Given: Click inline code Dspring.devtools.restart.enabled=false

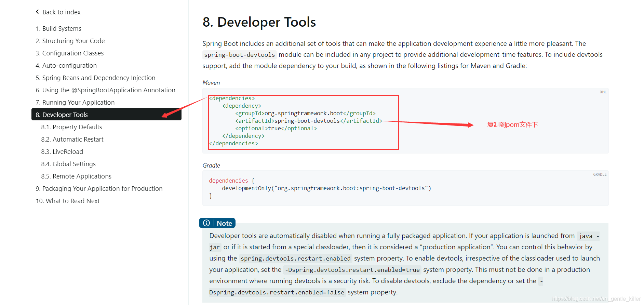Looking at the screenshot, I should (x=277, y=292).
